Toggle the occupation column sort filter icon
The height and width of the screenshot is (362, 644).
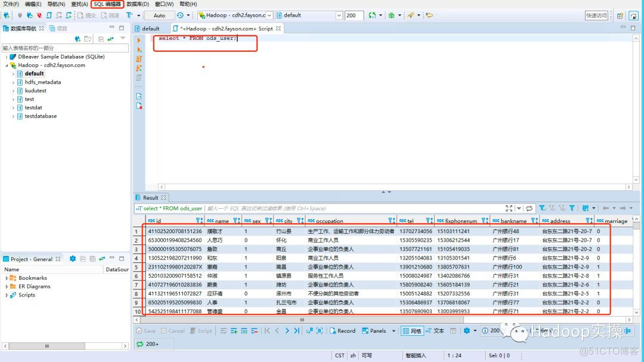pyautogui.click(x=392, y=221)
